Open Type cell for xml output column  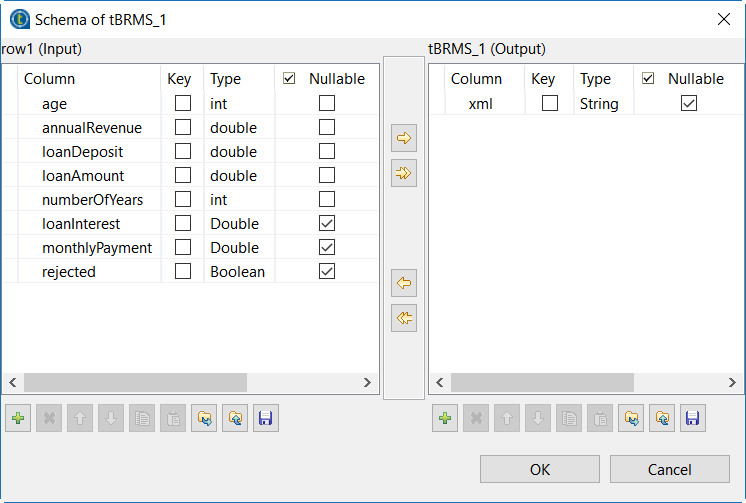[600, 103]
